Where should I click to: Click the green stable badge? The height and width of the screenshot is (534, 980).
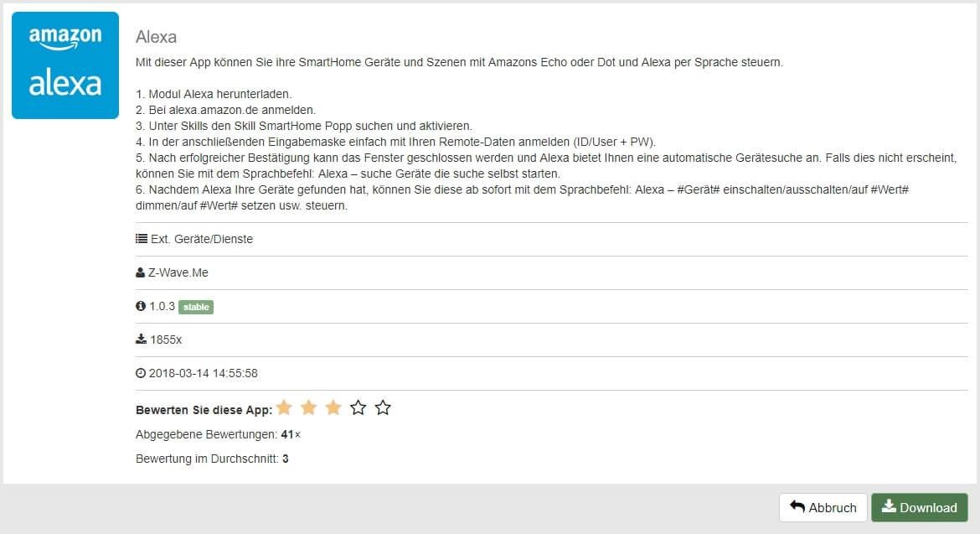tap(196, 307)
